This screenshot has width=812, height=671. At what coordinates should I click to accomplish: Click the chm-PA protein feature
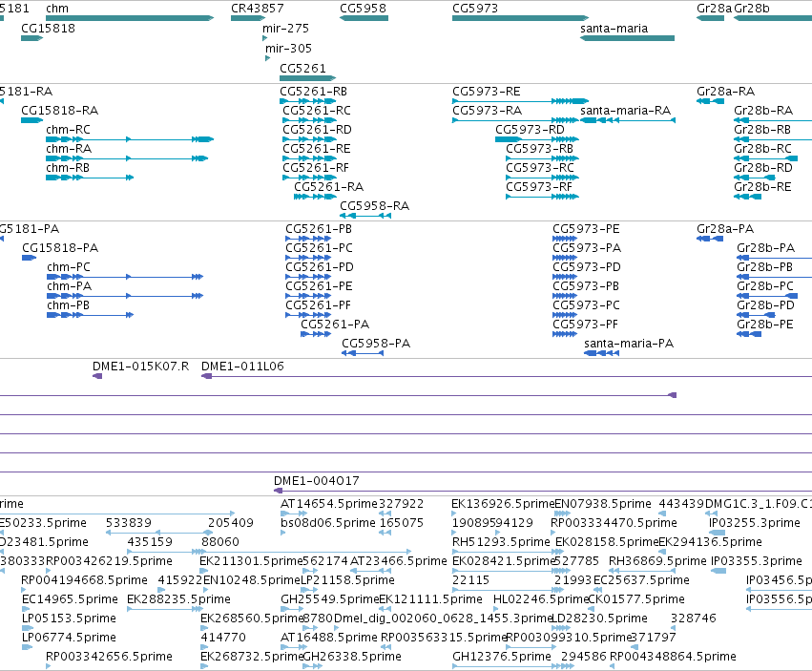click(x=125, y=296)
